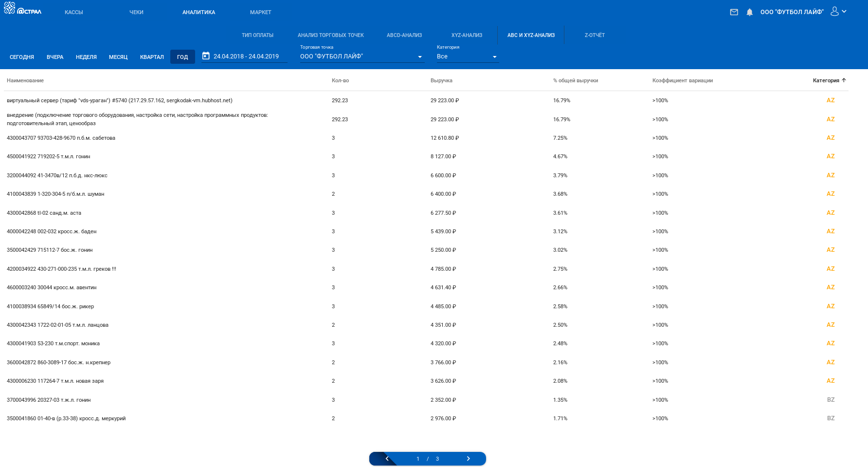Toggle the Категория sort arrow
The image size is (868, 467).
click(844, 80)
